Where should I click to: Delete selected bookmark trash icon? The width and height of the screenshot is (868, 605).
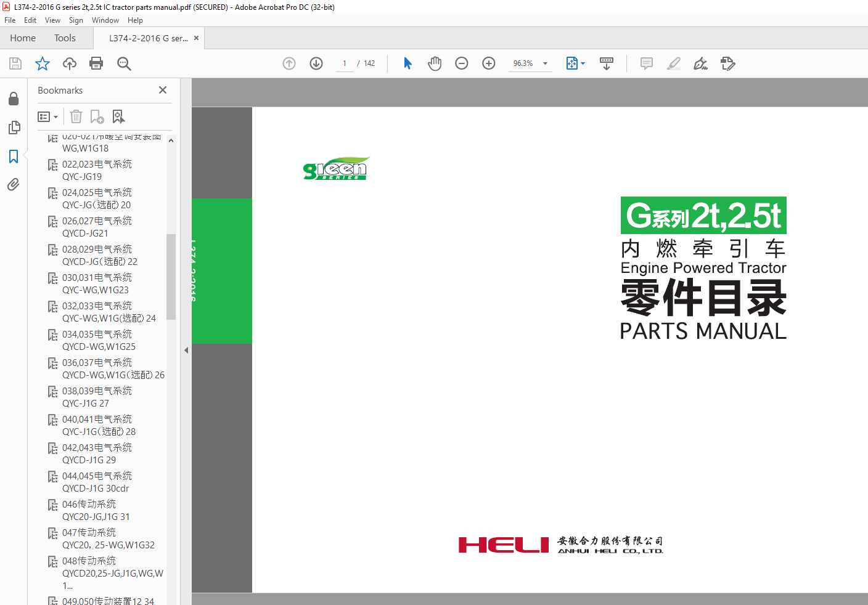tap(76, 116)
